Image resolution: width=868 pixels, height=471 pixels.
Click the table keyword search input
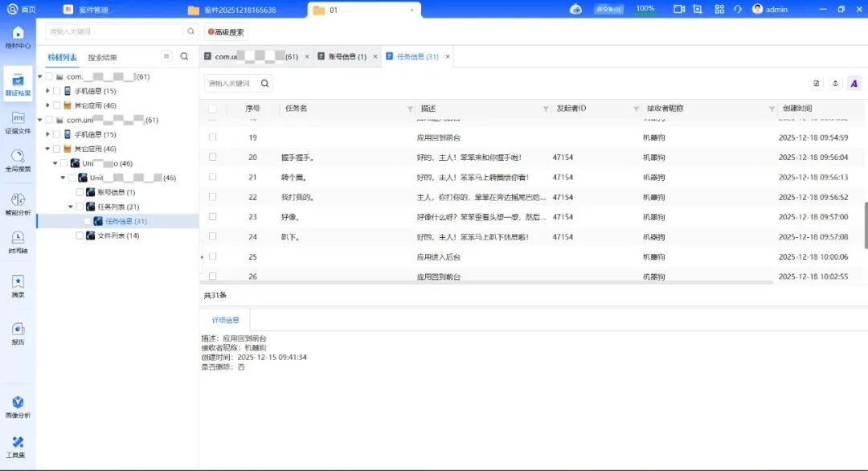coord(230,83)
